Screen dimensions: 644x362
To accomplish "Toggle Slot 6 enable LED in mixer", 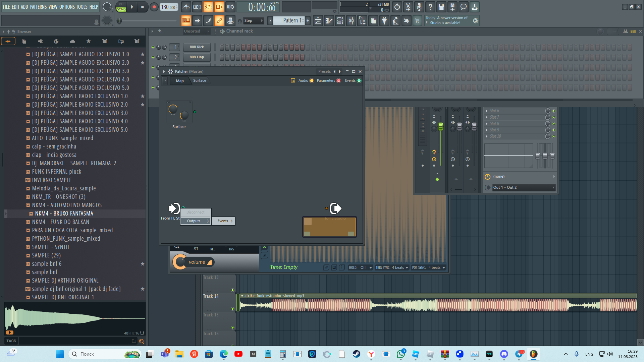I will point(554,111).
